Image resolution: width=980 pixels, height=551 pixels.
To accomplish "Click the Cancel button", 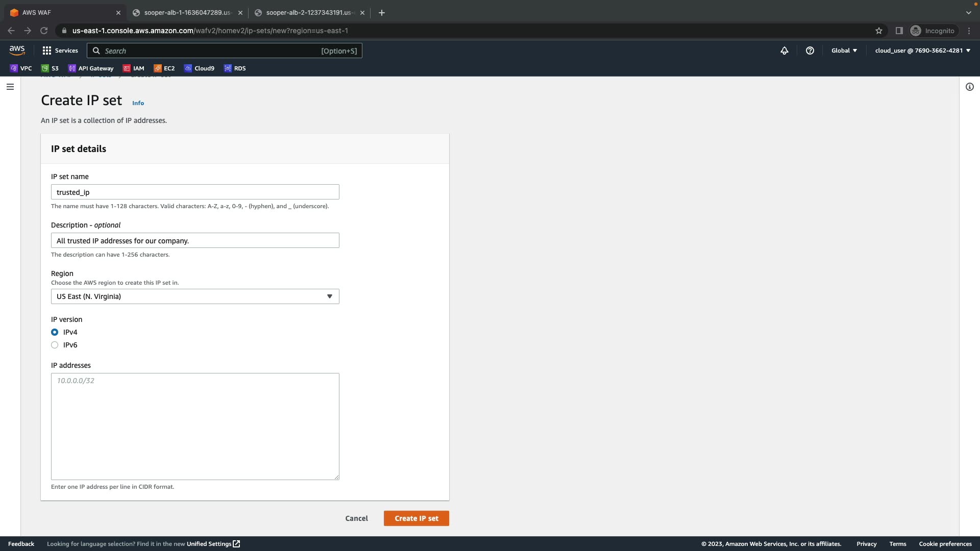I will coord(356,518).
